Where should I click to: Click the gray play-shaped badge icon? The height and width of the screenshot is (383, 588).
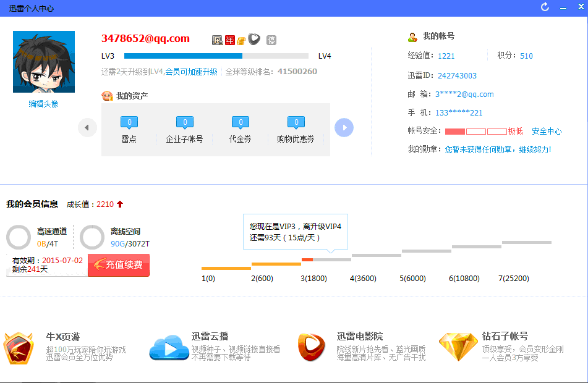click(254, 39)
